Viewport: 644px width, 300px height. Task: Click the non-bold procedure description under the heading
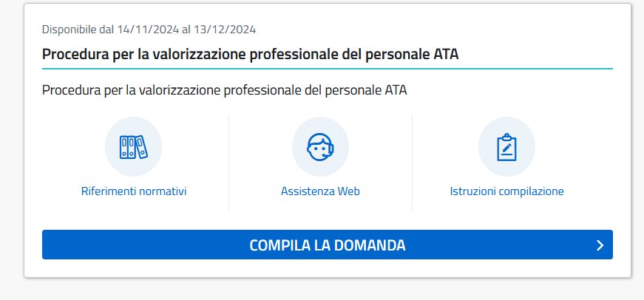[x=224, y=90]
